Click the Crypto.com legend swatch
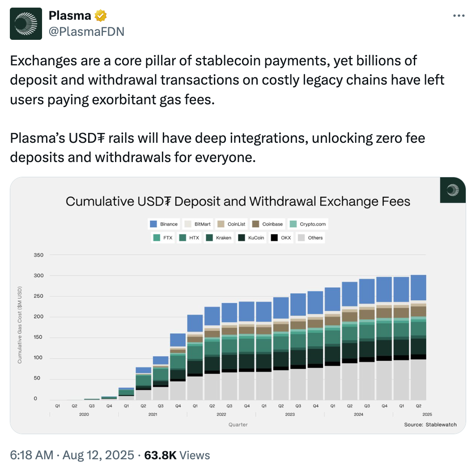The image size is (476, 470). pyautogui.click(x=293, y=224)
